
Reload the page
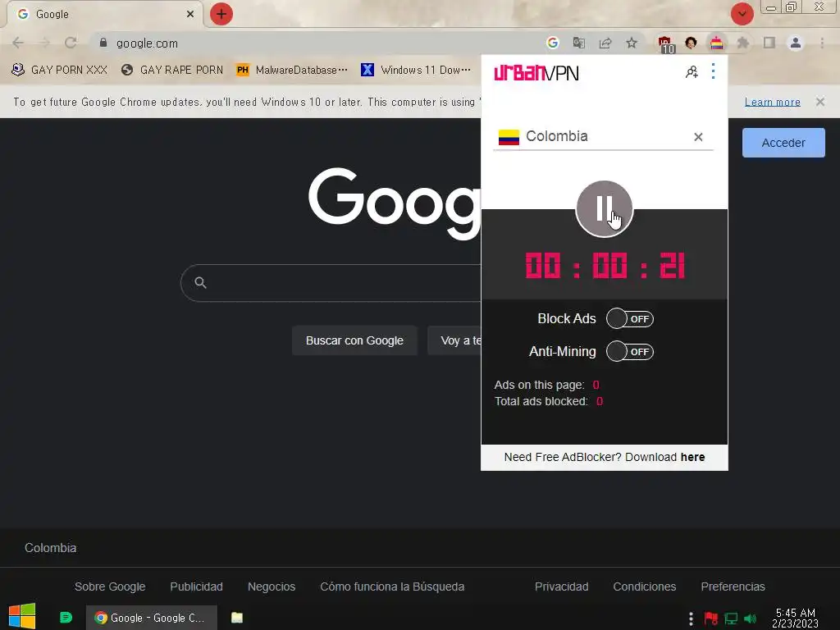tap(71, 43)
